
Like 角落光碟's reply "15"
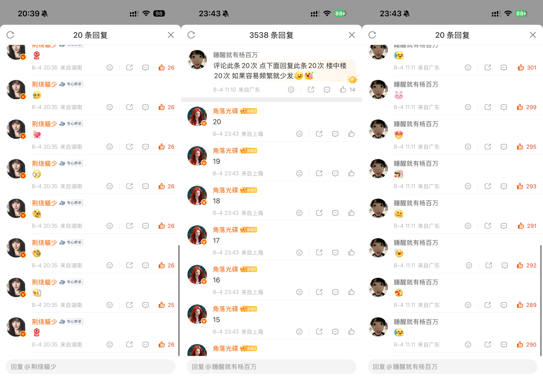click(x=351, y=331)
